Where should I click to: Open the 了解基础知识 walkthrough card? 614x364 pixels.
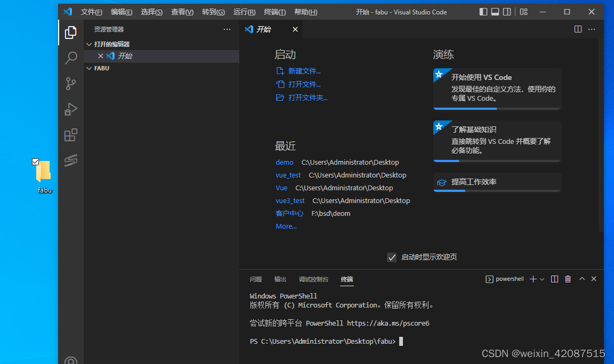click(x=497, y=141)
